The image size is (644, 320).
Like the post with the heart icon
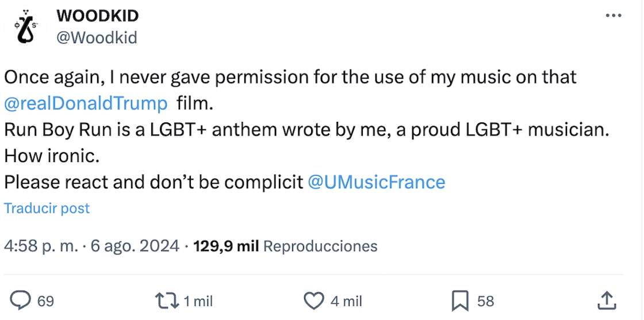[x=314, y=300]
